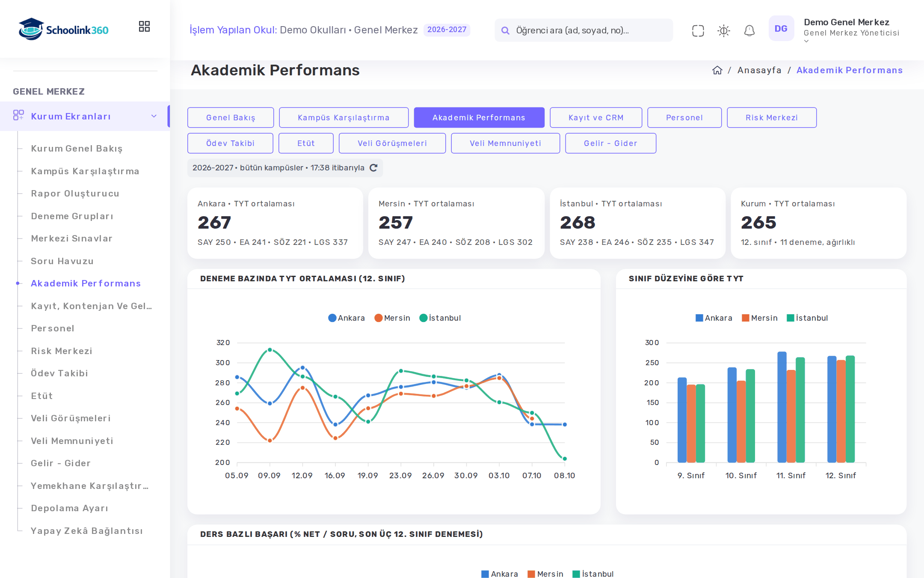Toggle the light/dark theme icon
This screenshot has width=924, height=578.
pyautogui.click(x=723, y=30)
